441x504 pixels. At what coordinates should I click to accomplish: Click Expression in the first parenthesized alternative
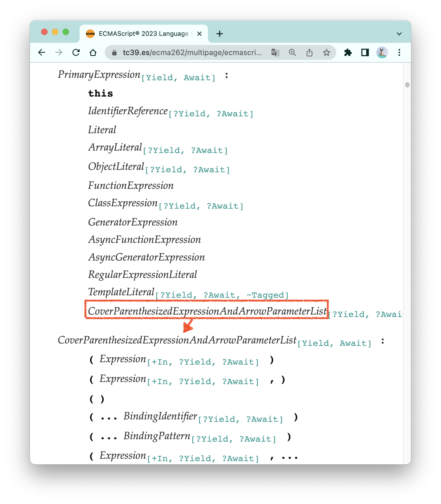123,359
